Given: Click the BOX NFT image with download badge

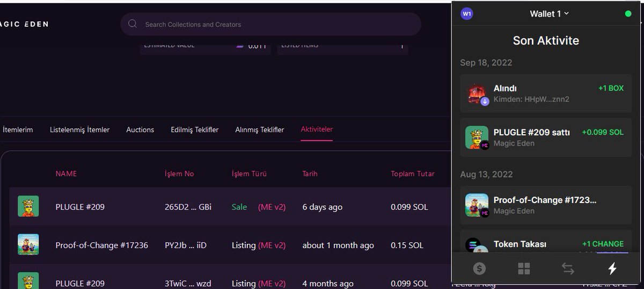Looking at the screenshot, I should click(x=477, y=93).
